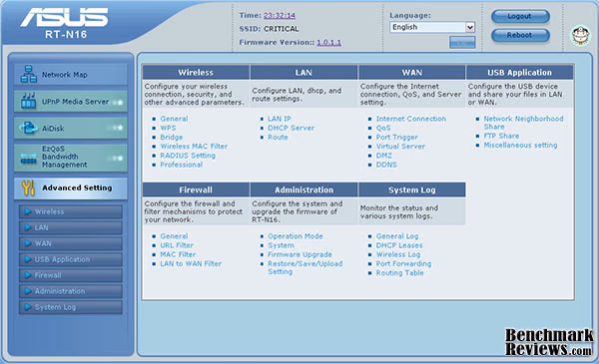599x364 pixels.
Task: Click the monkey mascot help icon
Action: tap(580, 36)
